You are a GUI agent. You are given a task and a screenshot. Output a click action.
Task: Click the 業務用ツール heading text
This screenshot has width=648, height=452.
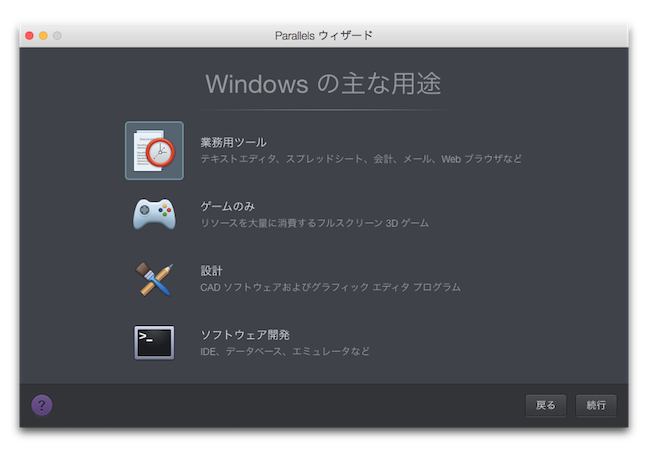tap(233, 143)
